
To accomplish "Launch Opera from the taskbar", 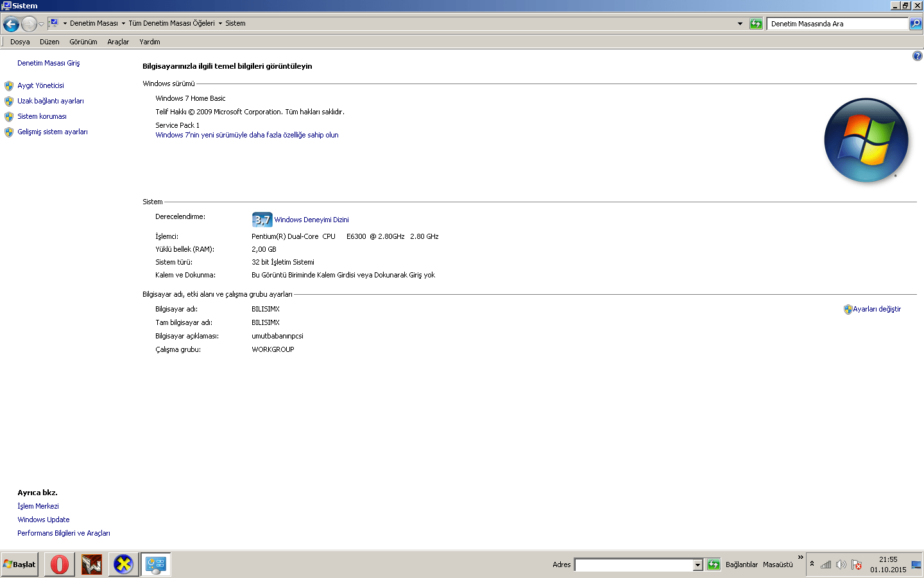I will pyautogui.click(x=60, y=565).
